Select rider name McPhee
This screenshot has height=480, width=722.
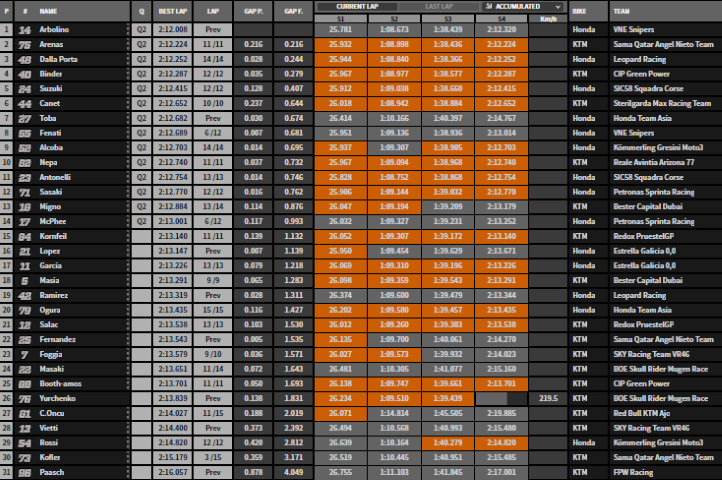click(52, 221)
